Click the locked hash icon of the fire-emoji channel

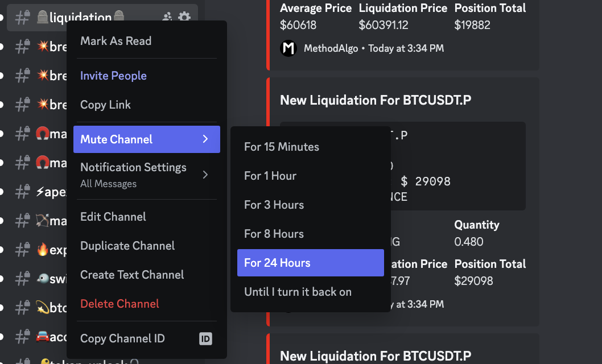[23, 249]
